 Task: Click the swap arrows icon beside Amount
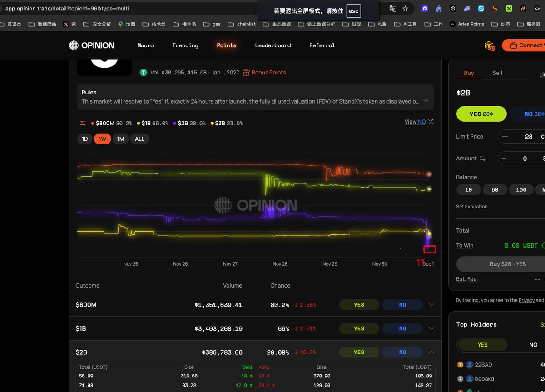pyautogui.click(x=483, y=158)
